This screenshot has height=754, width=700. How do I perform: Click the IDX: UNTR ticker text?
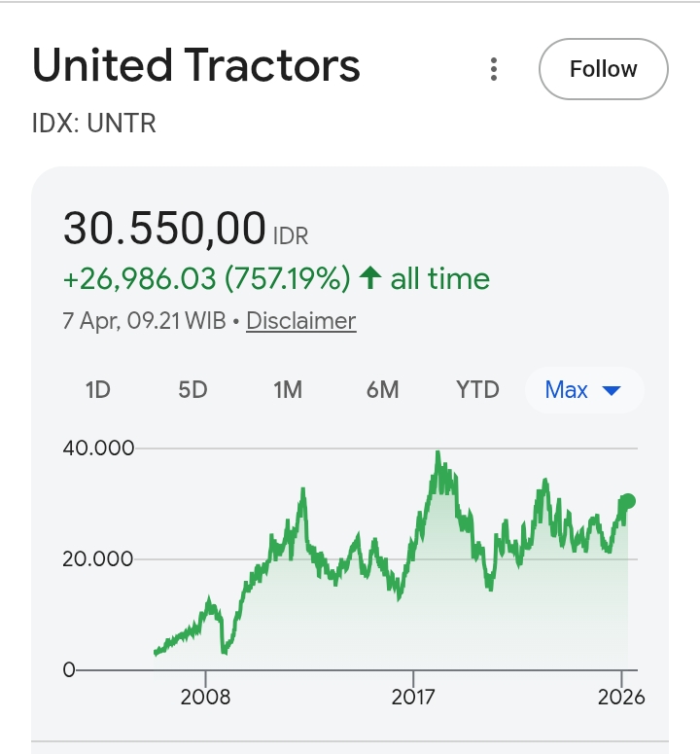point(94,124)
